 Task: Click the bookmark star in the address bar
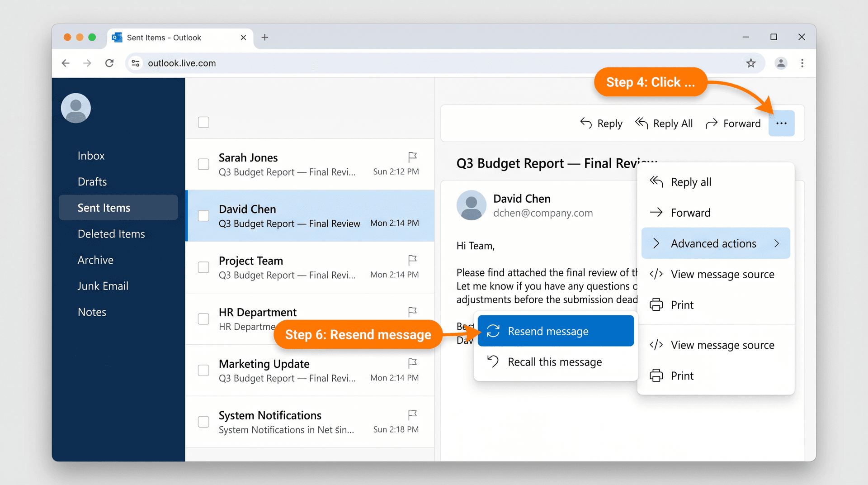[751, 63]
